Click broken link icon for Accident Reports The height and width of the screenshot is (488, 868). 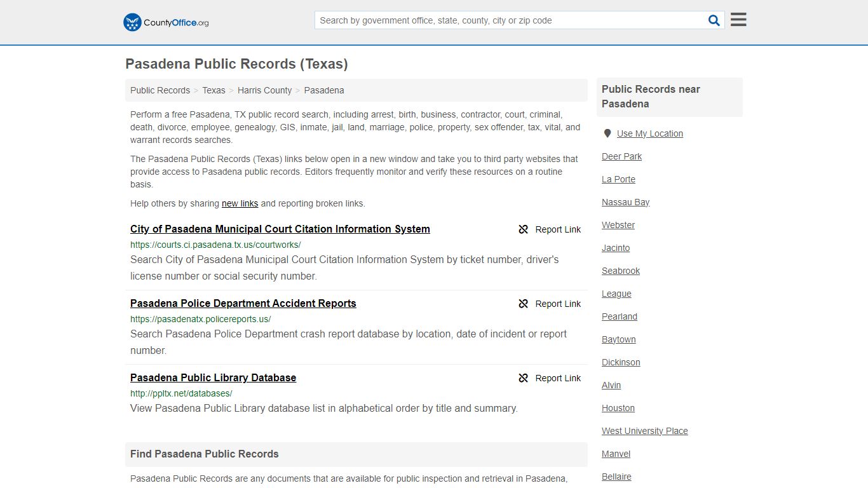pos(524,304)
